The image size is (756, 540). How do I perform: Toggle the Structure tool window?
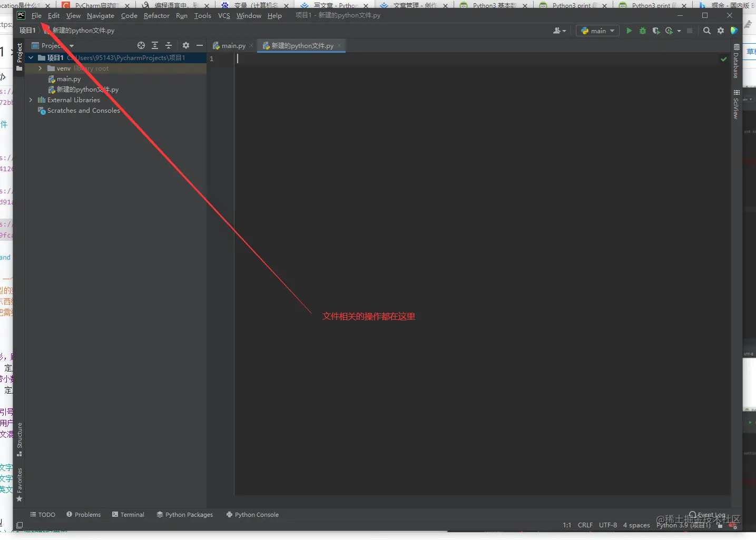[x=19, y=439]
